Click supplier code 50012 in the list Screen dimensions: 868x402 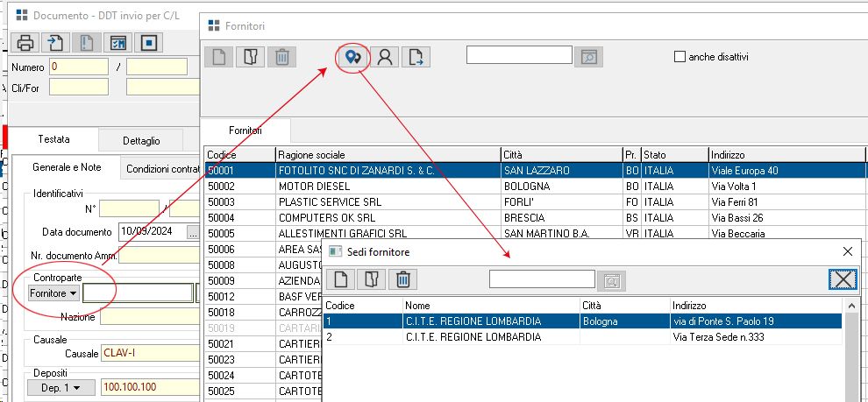(x=221, y=297)
